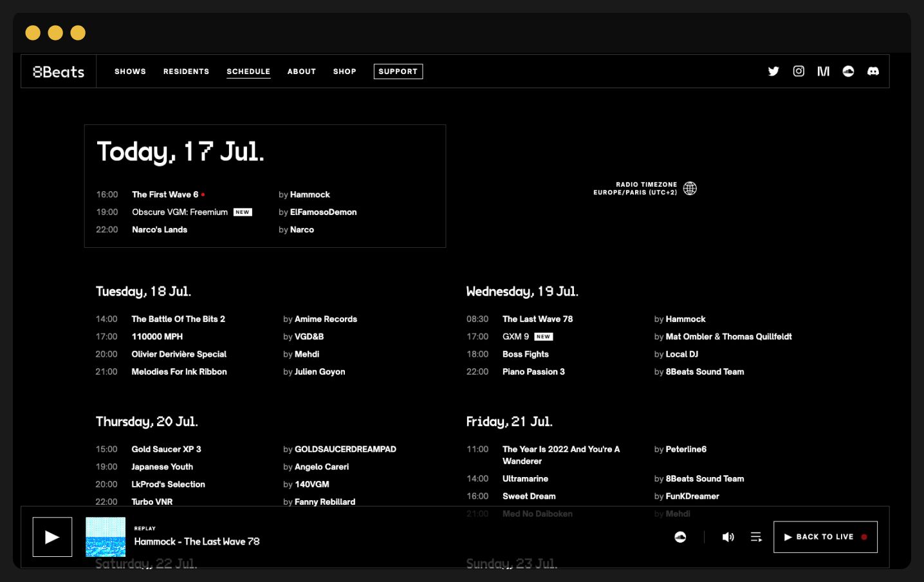Open the SoundCloud icon in header
Viewport: 924px width, 582px height.
pyautogui.click(x=849, y=71)
